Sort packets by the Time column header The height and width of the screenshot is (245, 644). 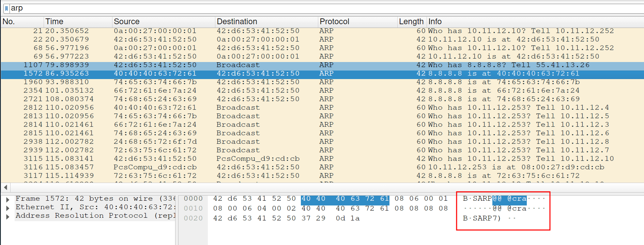click(78, 21)
